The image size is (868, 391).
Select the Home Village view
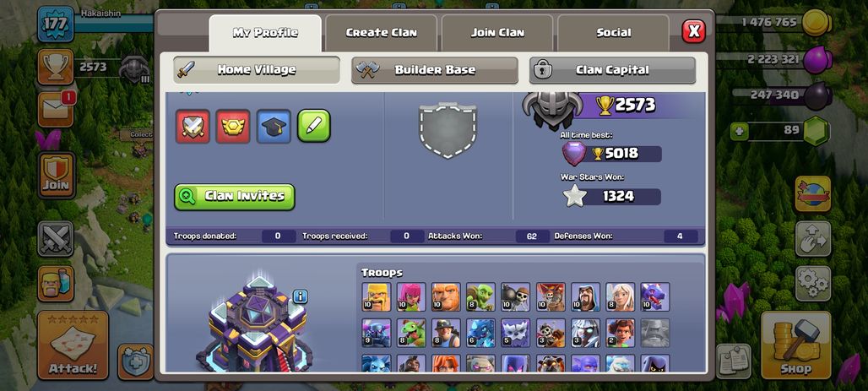257,70
